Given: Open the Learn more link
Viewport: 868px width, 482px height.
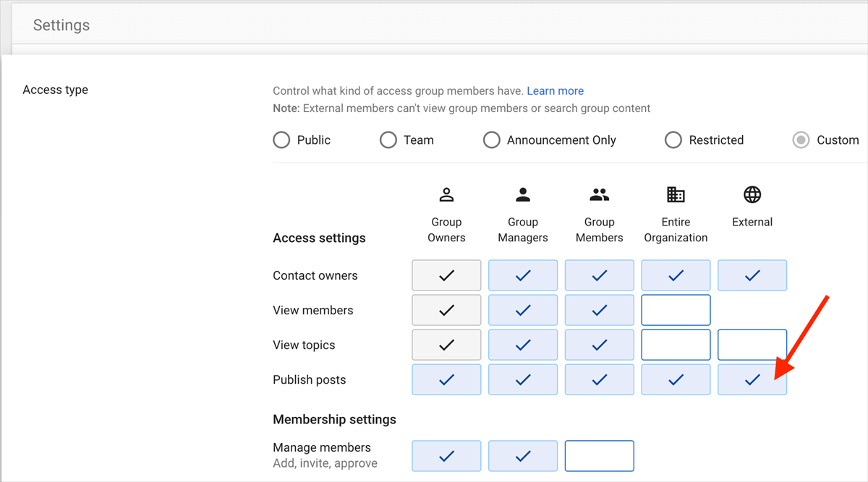Looking at the screenshot, I should click(555, 91).
